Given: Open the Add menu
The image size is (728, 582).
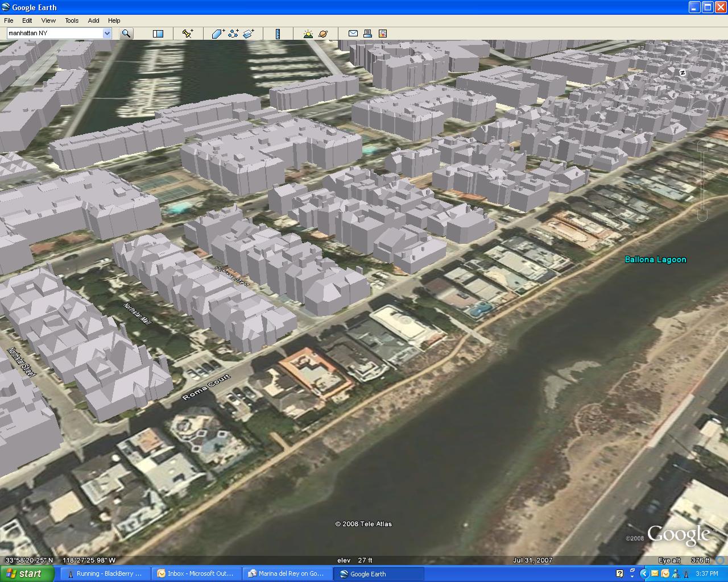Looking at the screenshot, I should (93, 20).
